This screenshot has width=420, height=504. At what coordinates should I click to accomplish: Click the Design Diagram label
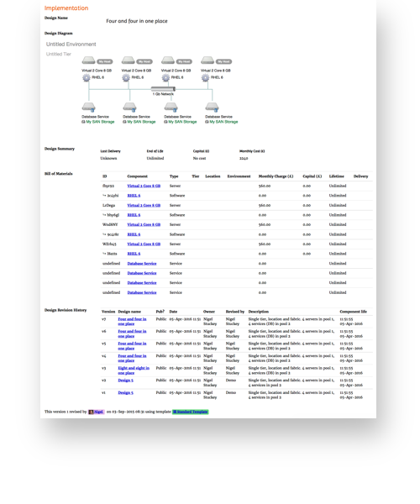pos(59,33)
